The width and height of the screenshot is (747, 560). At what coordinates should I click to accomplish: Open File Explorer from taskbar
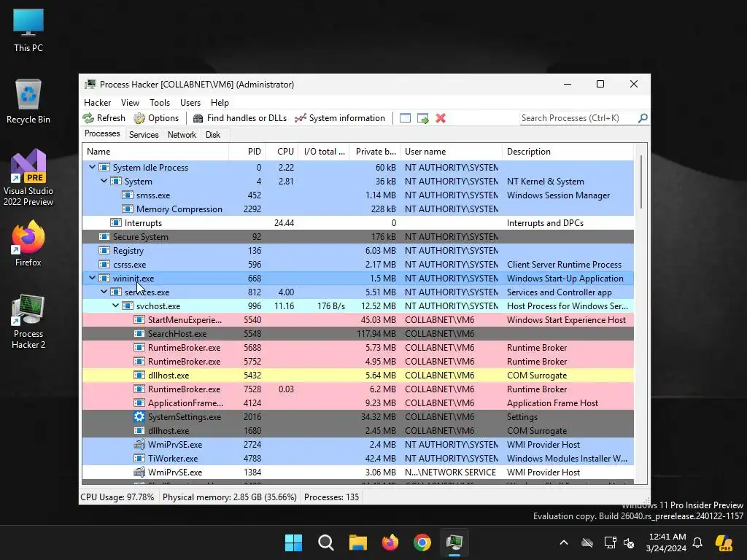click(x=357, y=542)
